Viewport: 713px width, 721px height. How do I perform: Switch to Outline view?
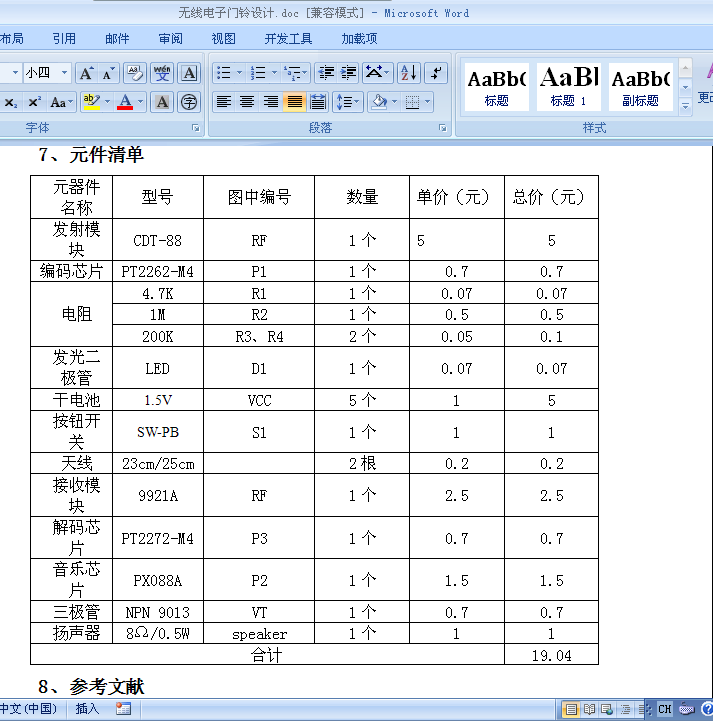(625, 710)
